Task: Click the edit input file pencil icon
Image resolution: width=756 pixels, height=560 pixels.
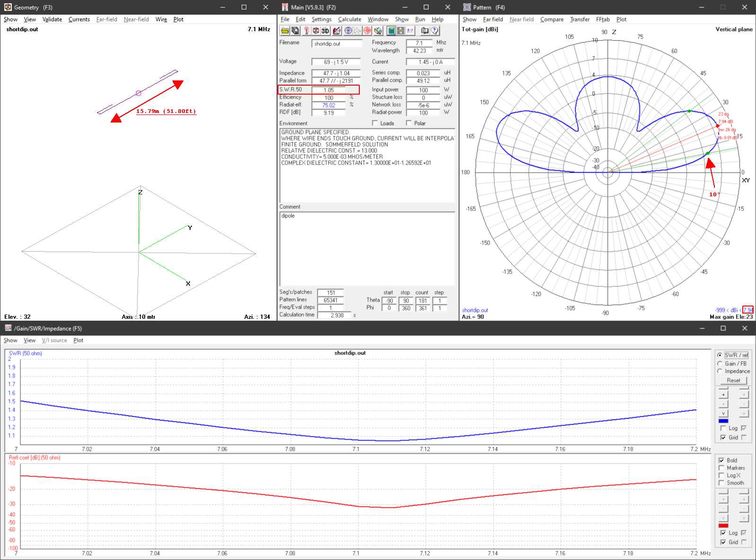Action: click(337, 31)
